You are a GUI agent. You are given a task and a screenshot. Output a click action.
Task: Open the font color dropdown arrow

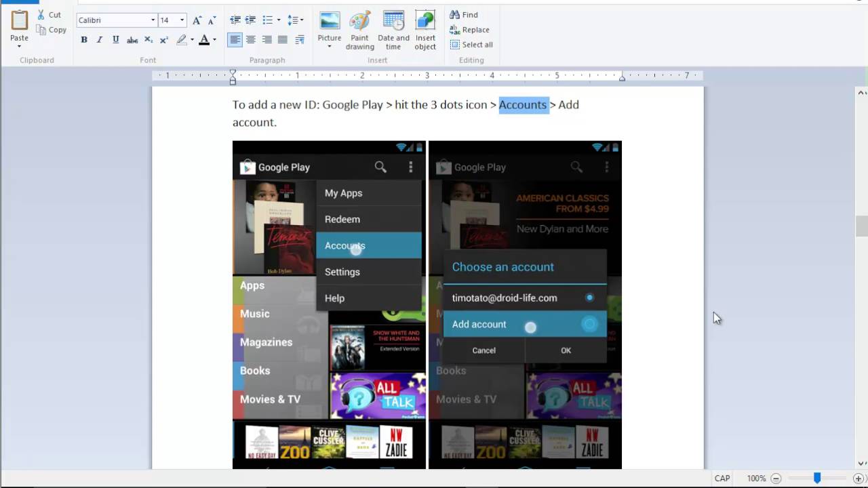[214, 40]
